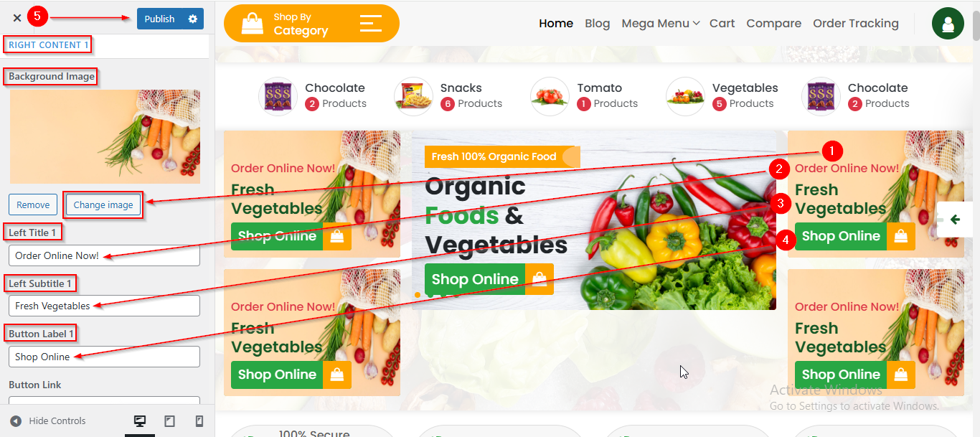Switch to desktop preview device icon
This screenshot has width=980, height=437.
[140, 421]
